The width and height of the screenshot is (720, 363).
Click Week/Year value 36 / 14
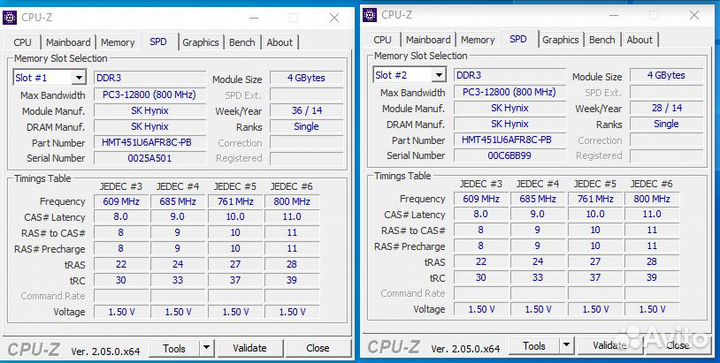(306, 111)
